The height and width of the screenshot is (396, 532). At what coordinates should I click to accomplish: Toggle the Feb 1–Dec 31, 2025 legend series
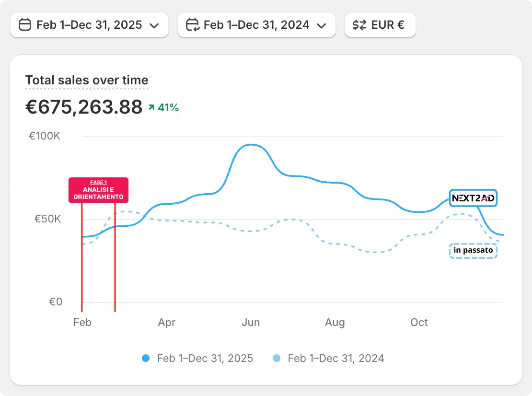click(205, 358)
